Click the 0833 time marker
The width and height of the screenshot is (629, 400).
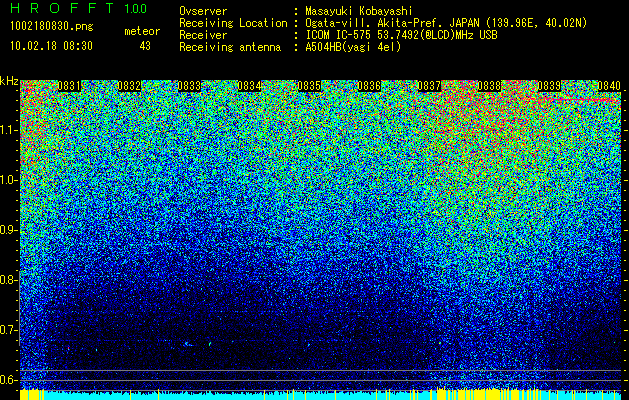click(189, 86)
